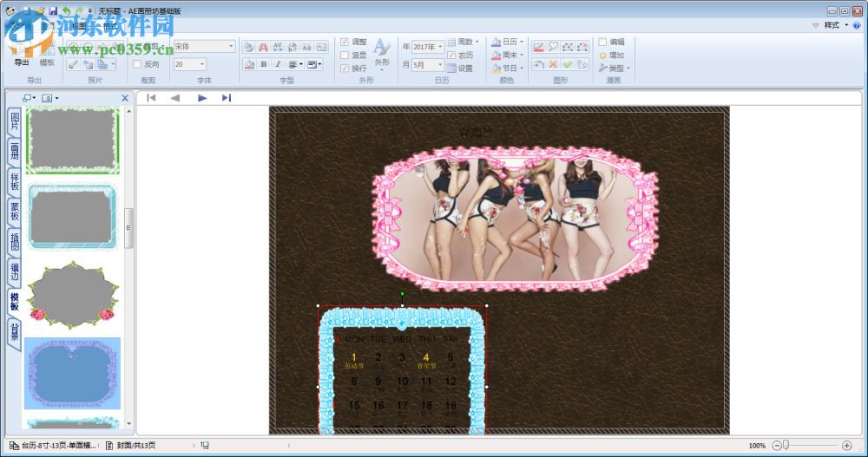Open the panel window layout dropdown icon

point(29,98)
